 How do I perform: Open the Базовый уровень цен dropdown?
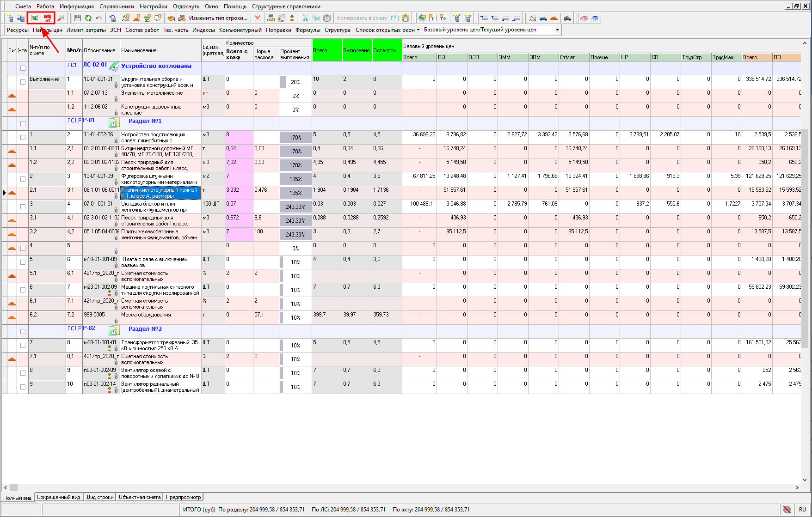[x=557, y=30]
